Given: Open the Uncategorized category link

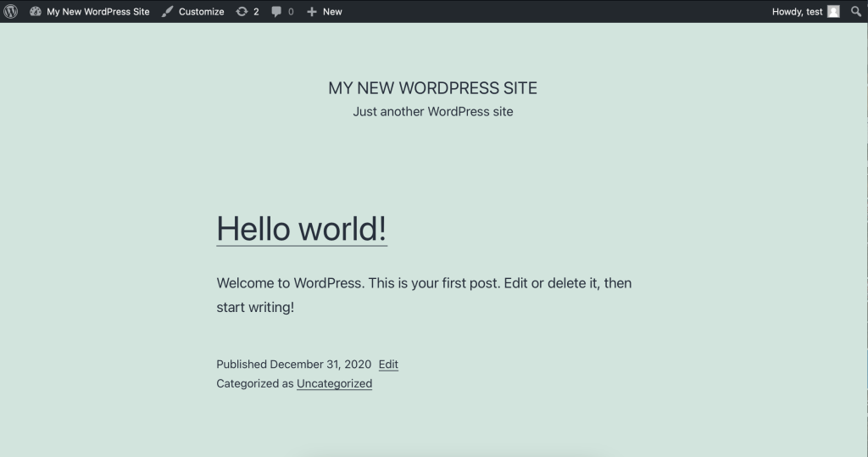Looking at the screenshot, I should coord(334,383).
